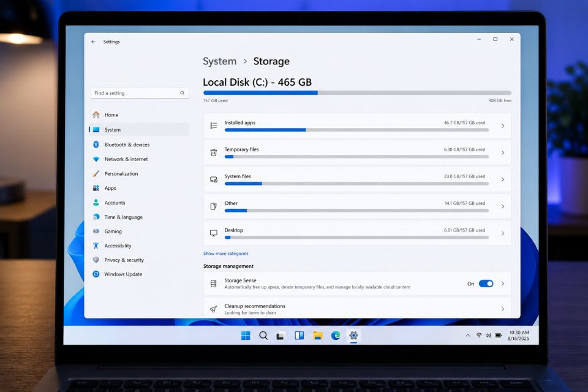
Task: Expand Temporary files row chevron
Action: point(503,153)
